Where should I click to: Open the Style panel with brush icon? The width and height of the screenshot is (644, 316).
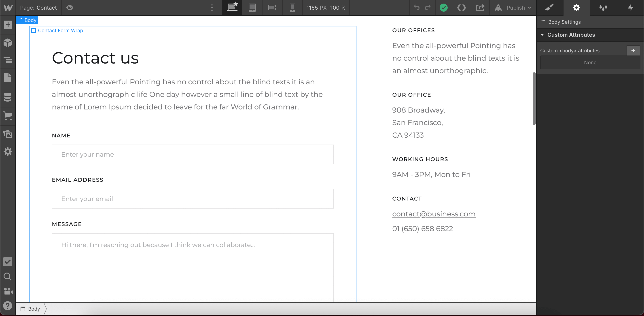coord(550,8)
